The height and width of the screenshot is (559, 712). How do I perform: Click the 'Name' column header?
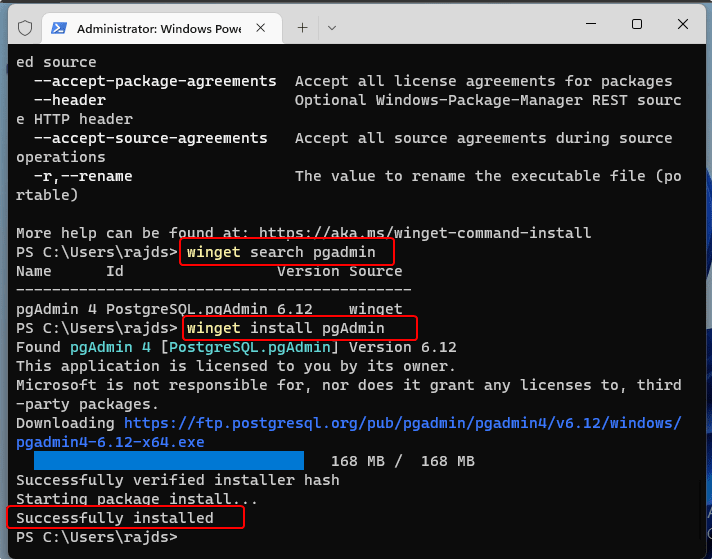click(34, 271)
